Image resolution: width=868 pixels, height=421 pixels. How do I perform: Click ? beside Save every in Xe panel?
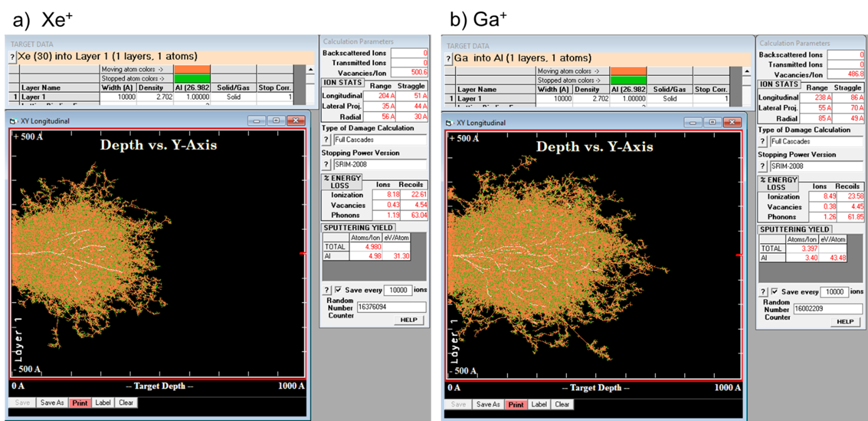click(x=326, y=290)
